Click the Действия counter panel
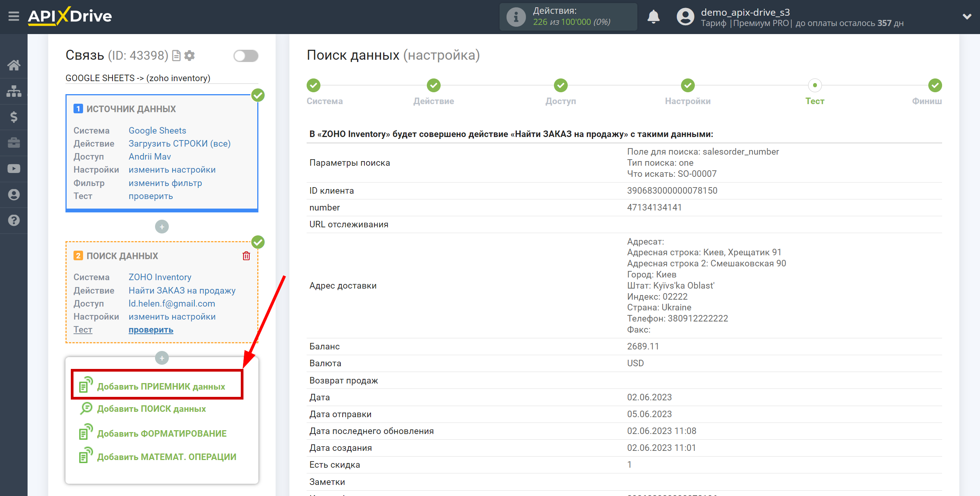Image resolution: width=980 pixels, height=496 pixels. 568,17
